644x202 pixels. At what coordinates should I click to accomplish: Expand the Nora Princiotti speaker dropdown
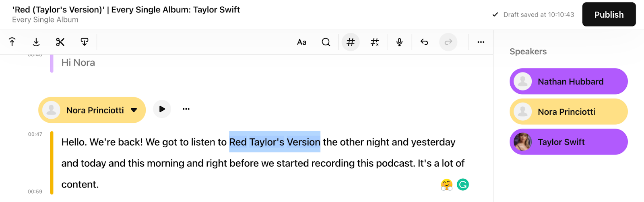(x=134, y=110)
